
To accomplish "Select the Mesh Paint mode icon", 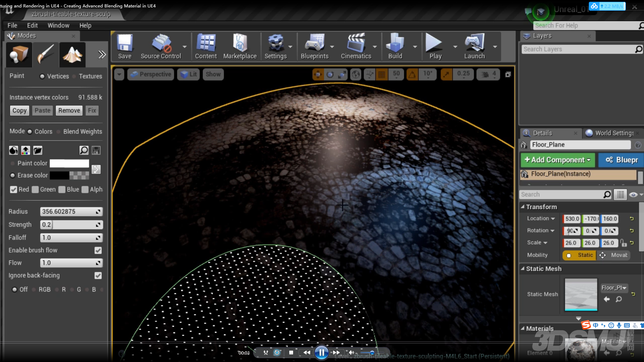I will [x=46, y=55].
